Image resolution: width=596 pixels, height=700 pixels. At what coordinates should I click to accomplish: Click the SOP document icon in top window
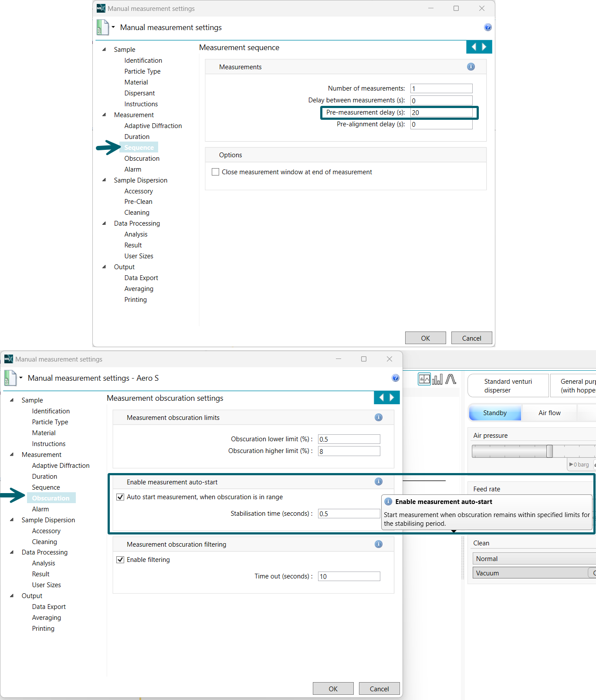102,27
